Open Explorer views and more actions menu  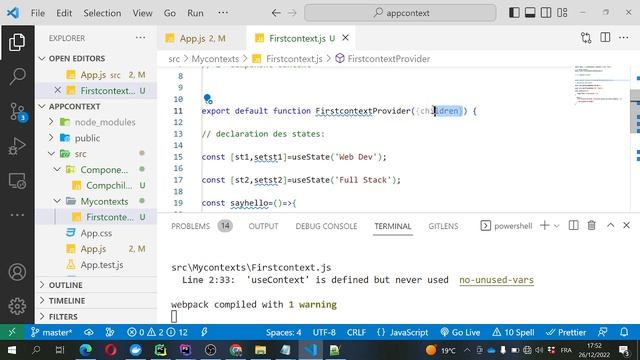coord(140,38)
